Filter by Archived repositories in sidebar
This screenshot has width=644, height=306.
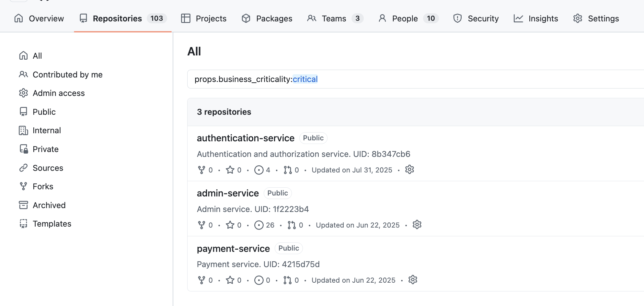[49, 205]
